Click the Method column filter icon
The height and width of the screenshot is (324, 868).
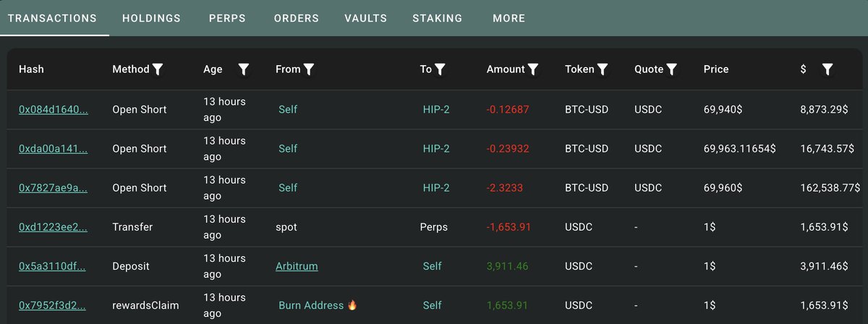point(158,69)
